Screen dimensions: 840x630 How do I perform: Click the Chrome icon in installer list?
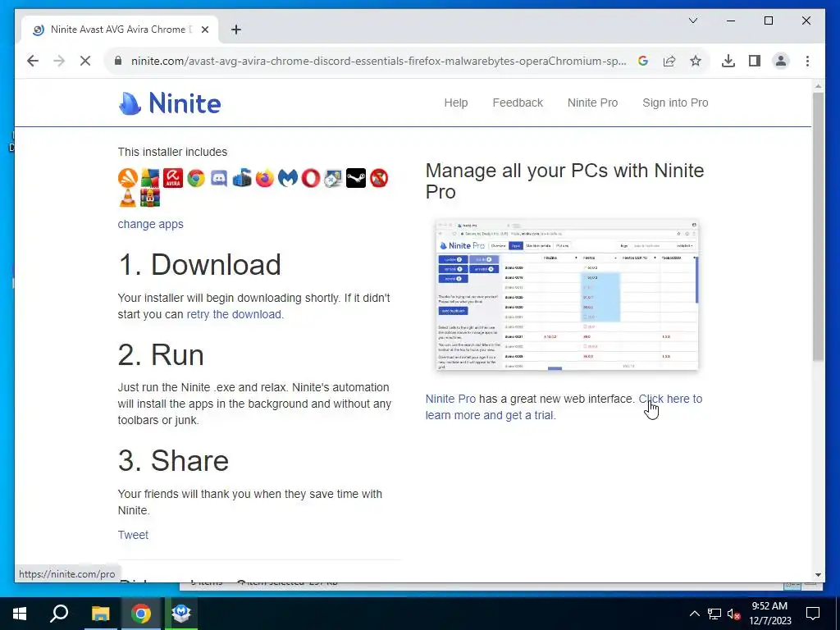pos(196,178)
